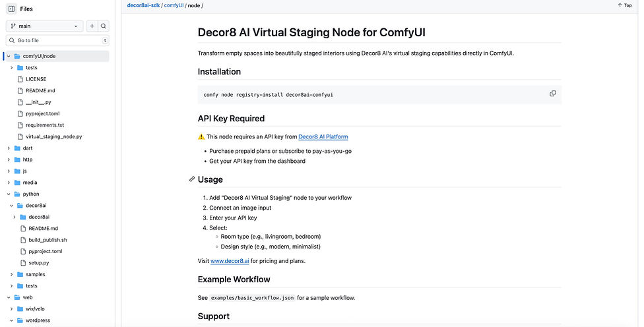Open the LICENSE file

(x=36, y=79)
